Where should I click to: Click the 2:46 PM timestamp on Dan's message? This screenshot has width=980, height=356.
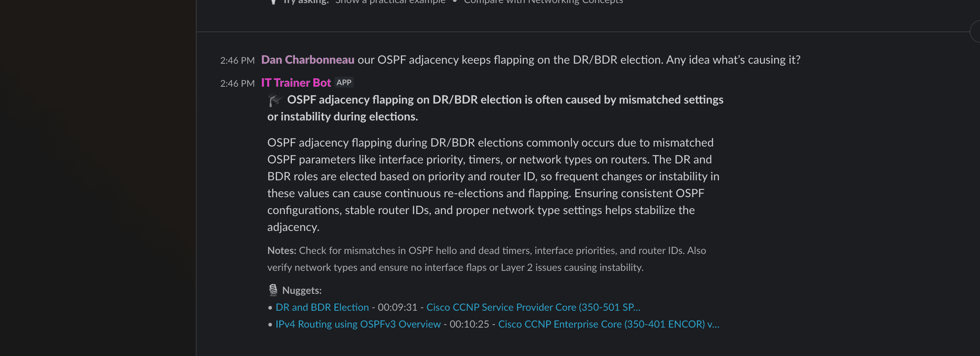point(237,61)
